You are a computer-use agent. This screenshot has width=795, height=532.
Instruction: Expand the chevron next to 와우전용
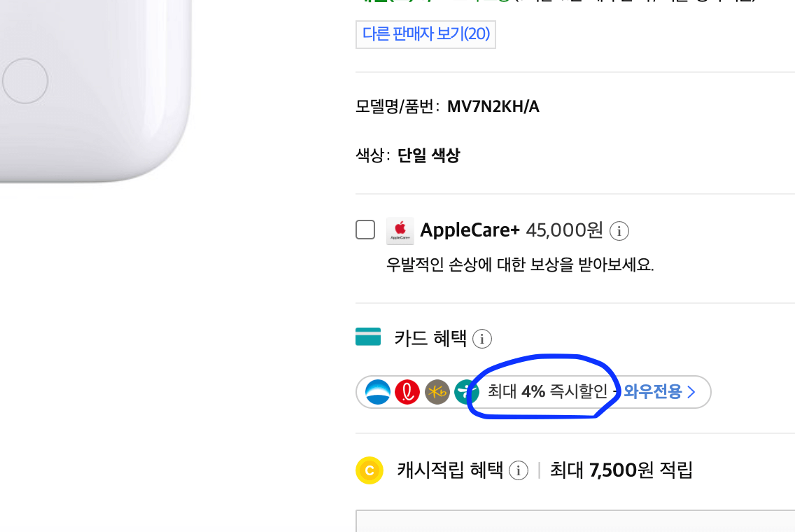(691, 392)
